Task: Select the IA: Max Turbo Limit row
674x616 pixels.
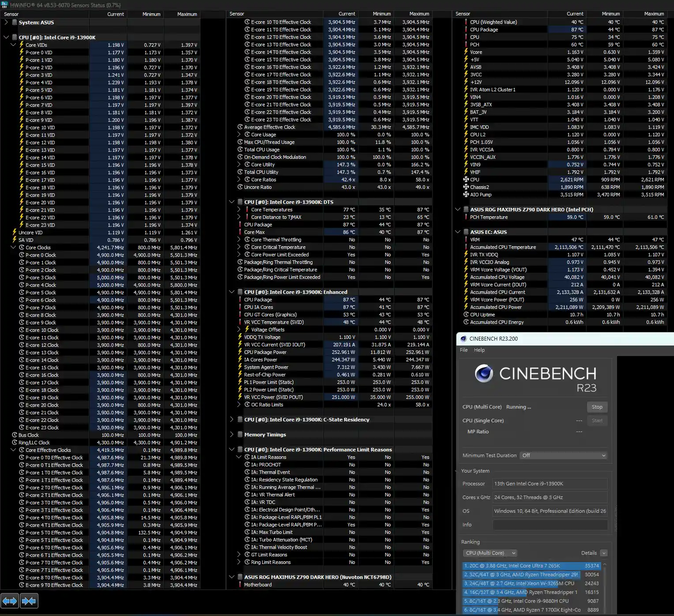Action: pos(330,532)
